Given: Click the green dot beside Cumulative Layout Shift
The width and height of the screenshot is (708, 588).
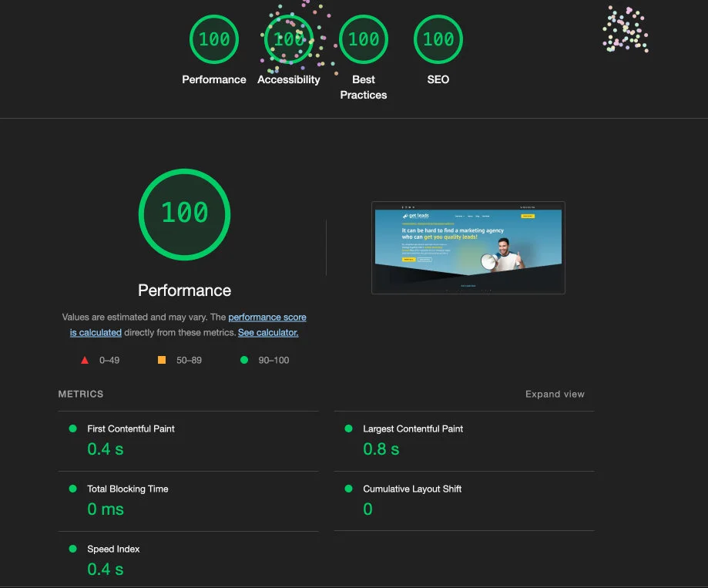Looking at the screenshot, I should [x=348, y=489].
